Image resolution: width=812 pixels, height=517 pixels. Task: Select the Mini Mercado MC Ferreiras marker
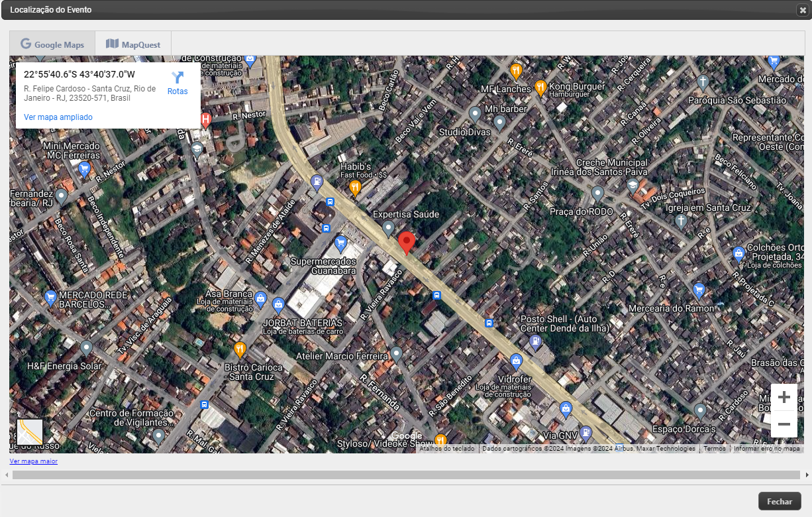(84, 170)
